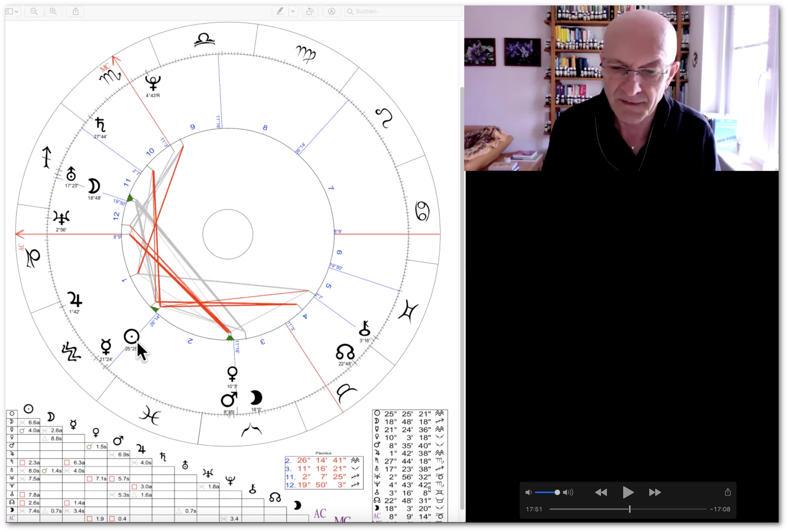The width and height of the screenshot is (788, 532).
Task: Fast forward the video playback
Action: coord(655,492)
